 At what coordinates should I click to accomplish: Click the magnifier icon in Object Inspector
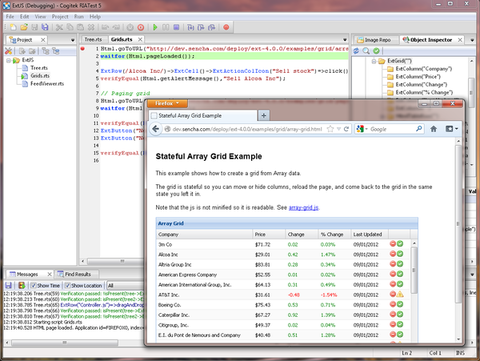366,51
